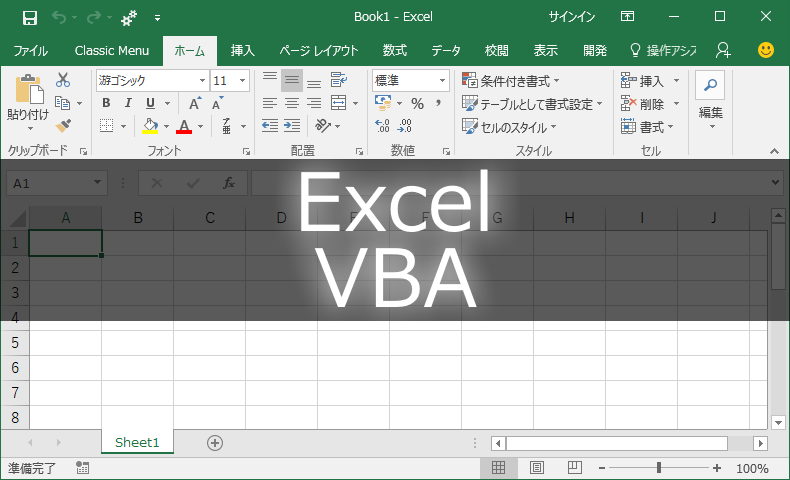Save the workbook with the floppy disk icon
Screen dimensions: 790x480
[30, 18]
